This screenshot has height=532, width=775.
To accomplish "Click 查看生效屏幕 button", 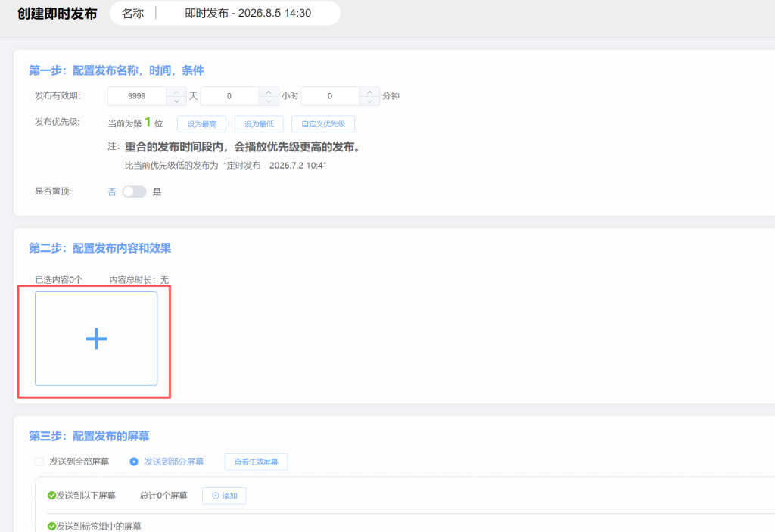I will (256, 462).
